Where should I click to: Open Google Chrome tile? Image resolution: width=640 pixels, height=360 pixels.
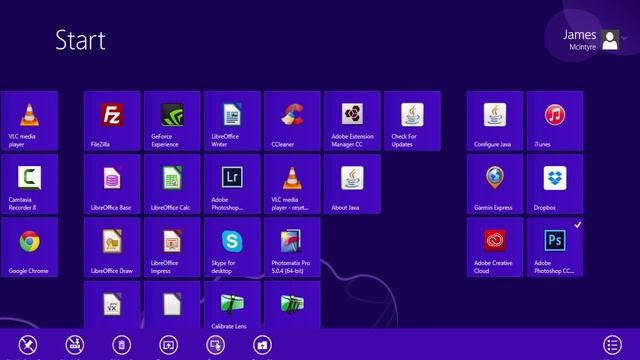pyautogui.click(x=29, y=247)
